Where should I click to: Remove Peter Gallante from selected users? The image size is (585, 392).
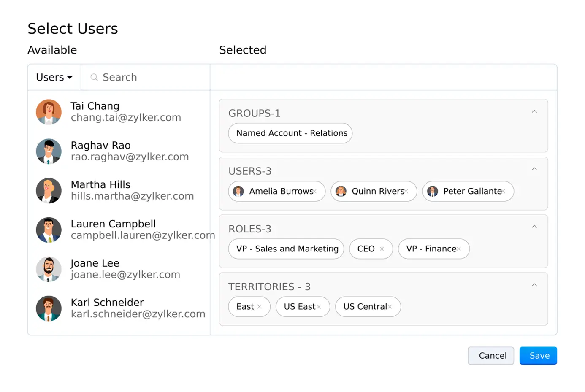(504, 192)
